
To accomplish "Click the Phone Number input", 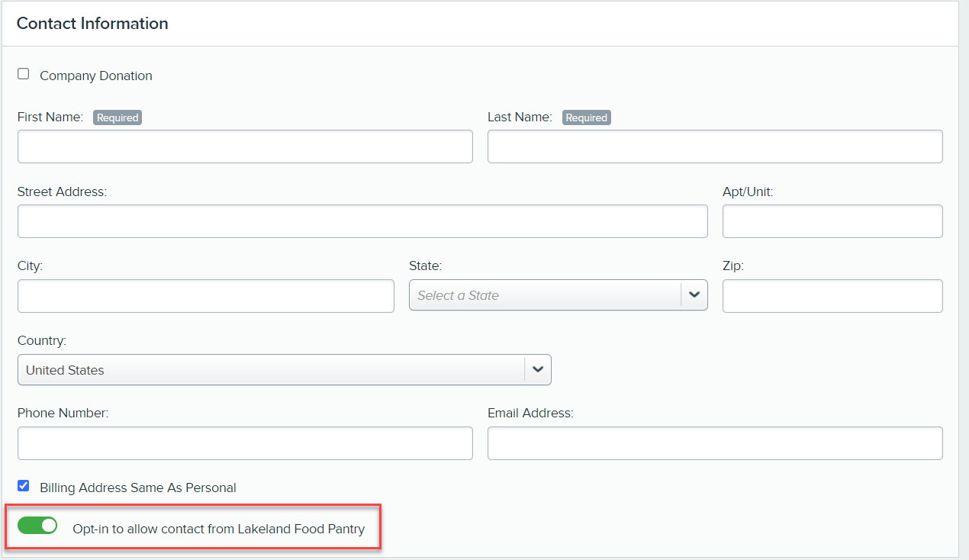I will pyautogui.click(x=245, y=443).
